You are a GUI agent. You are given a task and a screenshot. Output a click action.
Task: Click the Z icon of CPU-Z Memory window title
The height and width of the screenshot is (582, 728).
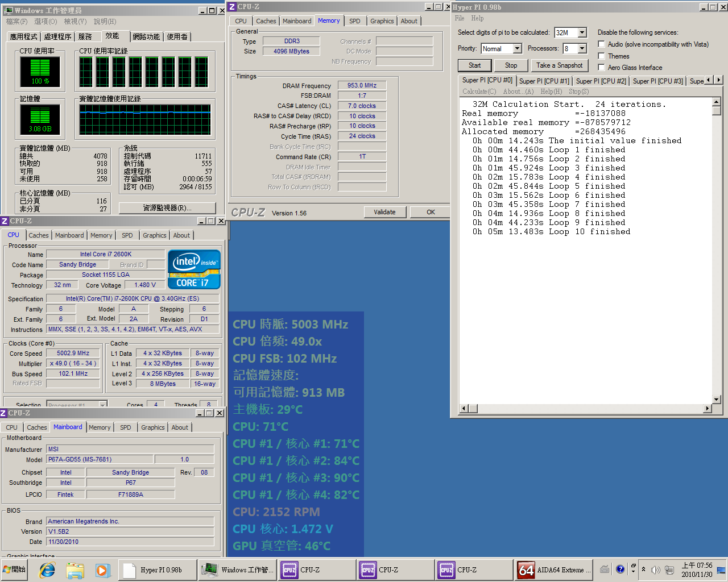point(232,7)
